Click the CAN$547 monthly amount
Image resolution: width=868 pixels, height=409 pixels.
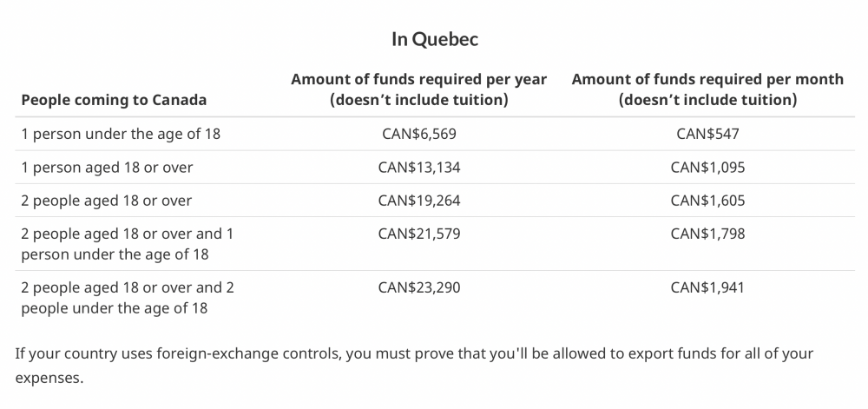point(707,134)
